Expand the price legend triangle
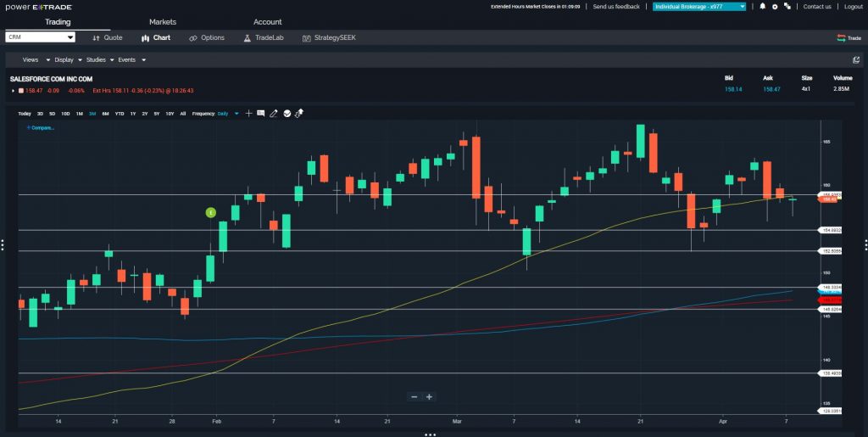 (14, 90)
